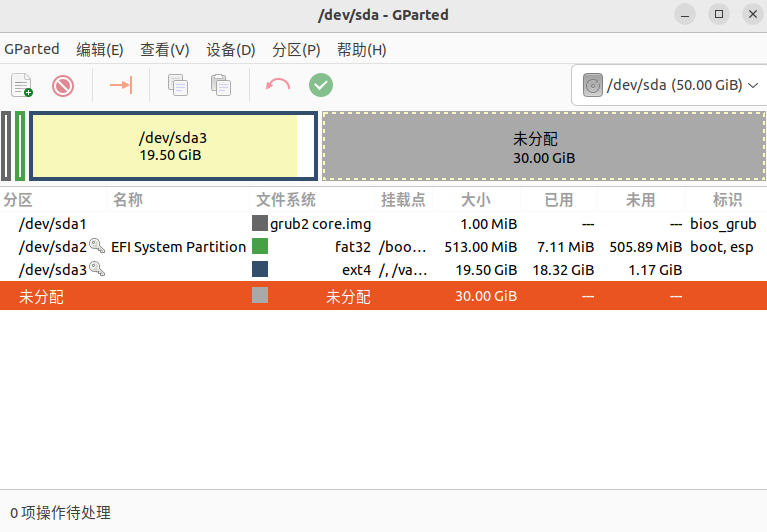The image size is (767, 532).
Task: Click the 0 项操作待处理 status bar text
Action: (x=61, y=512)
